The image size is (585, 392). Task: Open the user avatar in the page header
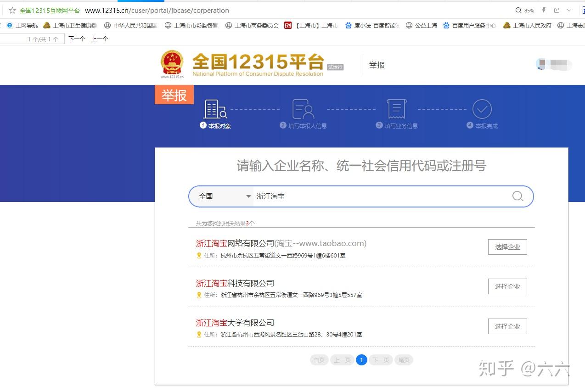(x=541, y=65)
